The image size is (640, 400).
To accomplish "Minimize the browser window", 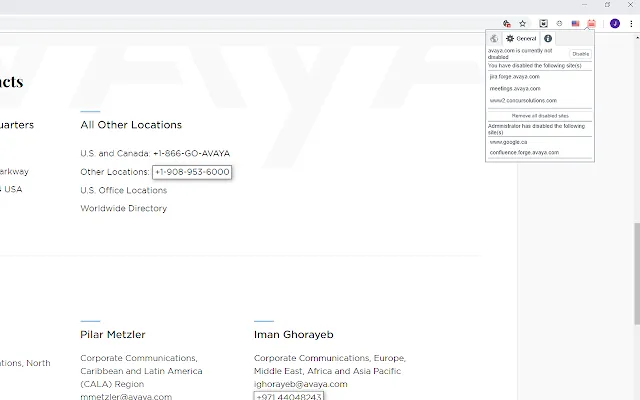I will click(x=584, y=5).
